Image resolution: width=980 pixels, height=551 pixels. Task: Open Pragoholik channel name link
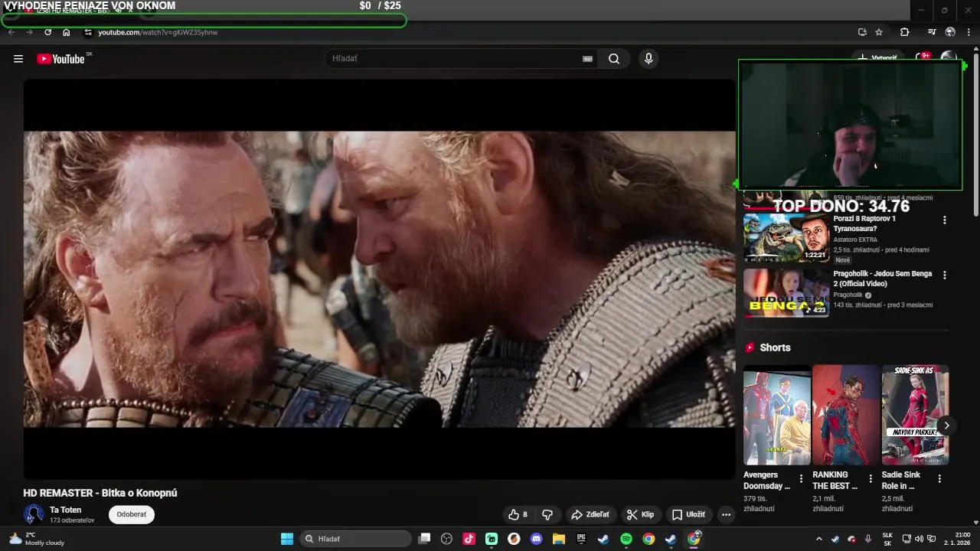(x=848, y=295)
